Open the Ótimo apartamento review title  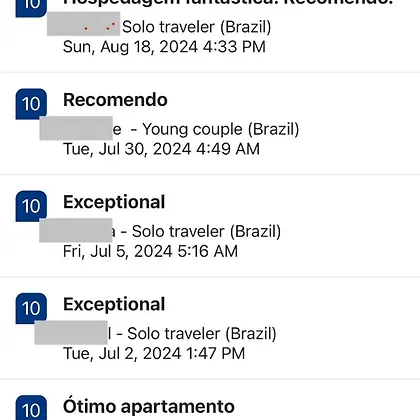tap(149, 407)
